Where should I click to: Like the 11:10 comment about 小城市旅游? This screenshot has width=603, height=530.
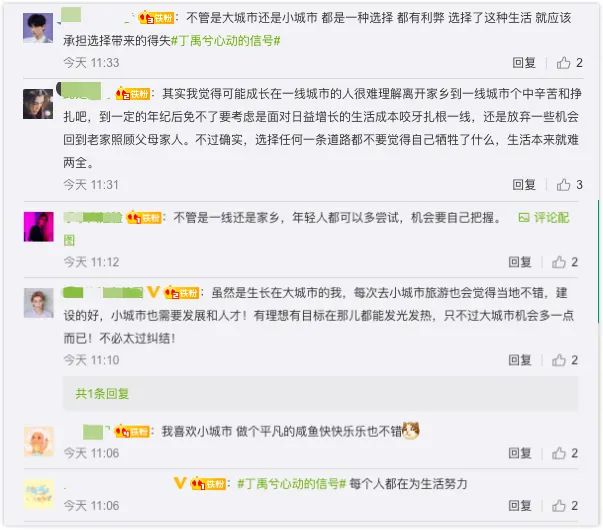point(559,360)
